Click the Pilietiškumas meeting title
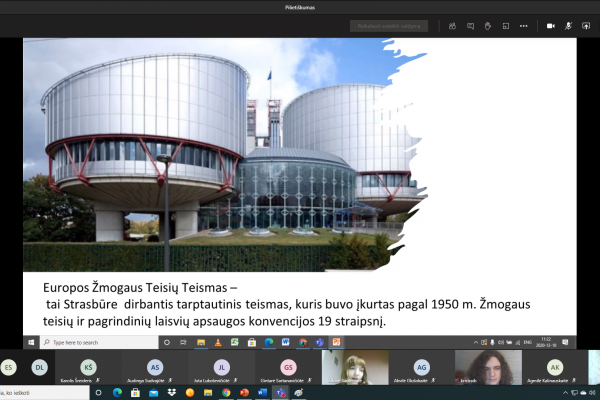This screenshot has width=600, height=400. pyautogui.click(x=300, y=7)
